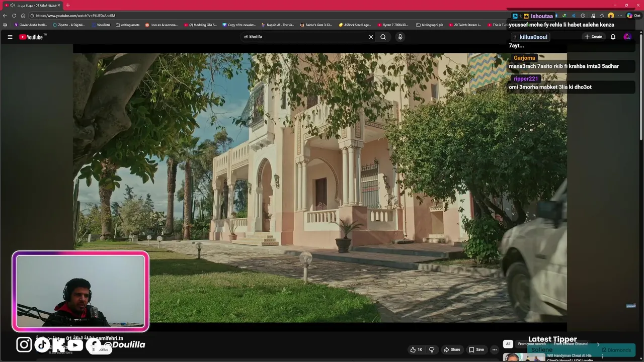Open 'Copy of hr-newslet...' bookmark
Image resolution: width=644 pixels, height=362 pixels.
click(x=239, y=25)
